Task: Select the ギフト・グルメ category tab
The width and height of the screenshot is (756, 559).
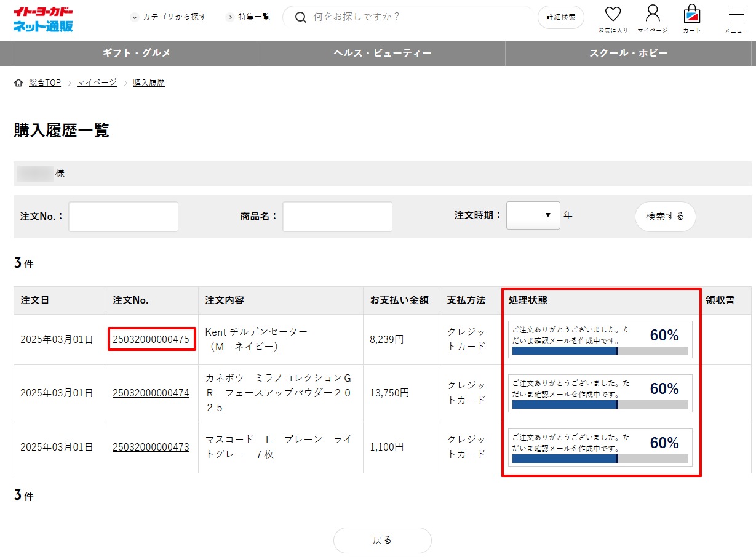Action: point(137,54)
